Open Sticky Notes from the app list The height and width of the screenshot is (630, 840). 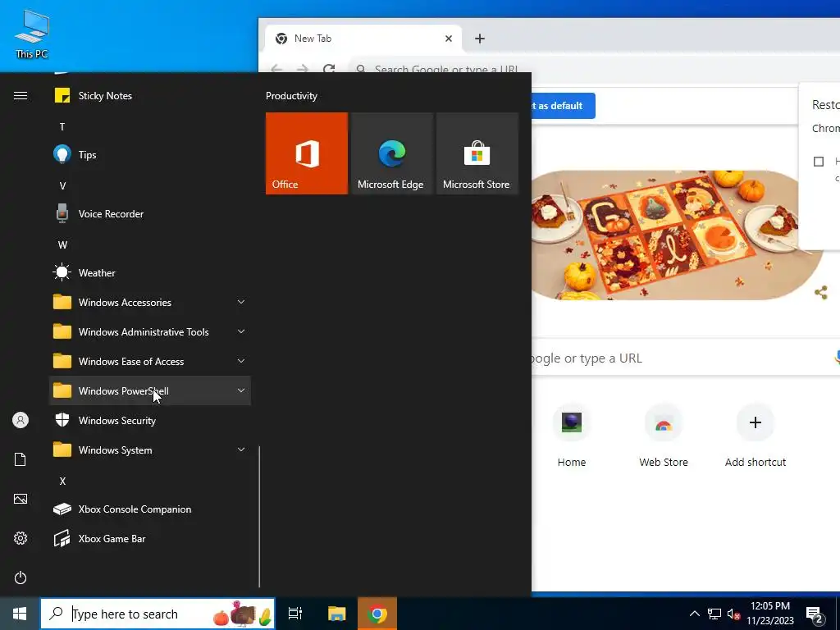150,96
